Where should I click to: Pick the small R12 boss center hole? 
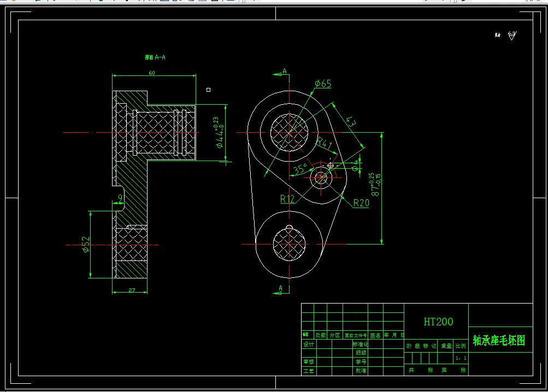[321, 177]
